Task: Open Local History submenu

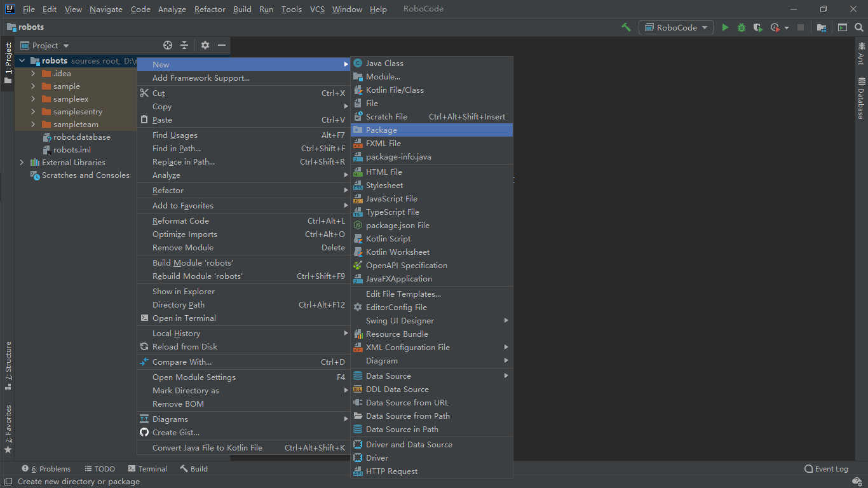Action: pos(243,334)
